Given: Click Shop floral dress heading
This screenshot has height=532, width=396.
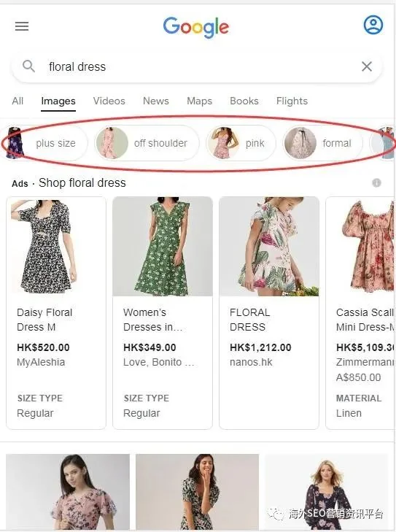Looking at the screenshot, I should [82, 183].
